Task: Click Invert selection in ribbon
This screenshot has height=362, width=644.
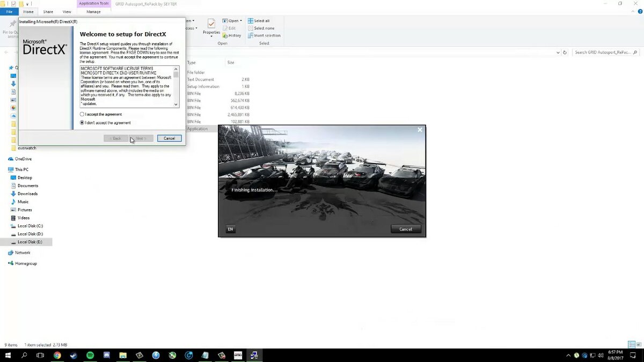Action: coord(264,35)
